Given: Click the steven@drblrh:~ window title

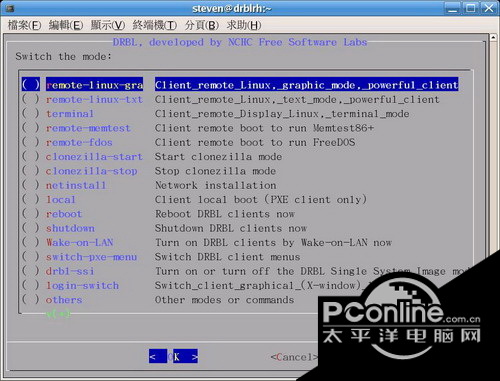Looking at the screenshot, I should click(232, 8).
